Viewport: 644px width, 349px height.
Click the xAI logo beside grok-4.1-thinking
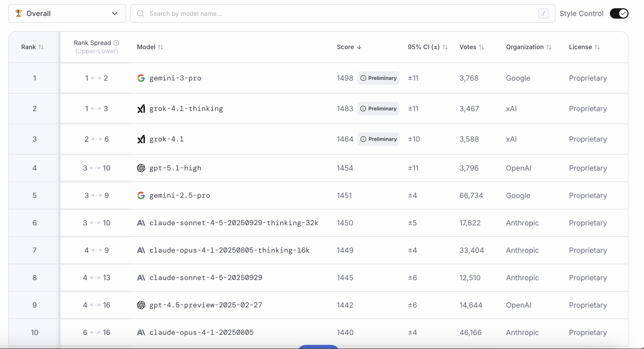coord(141,109)
